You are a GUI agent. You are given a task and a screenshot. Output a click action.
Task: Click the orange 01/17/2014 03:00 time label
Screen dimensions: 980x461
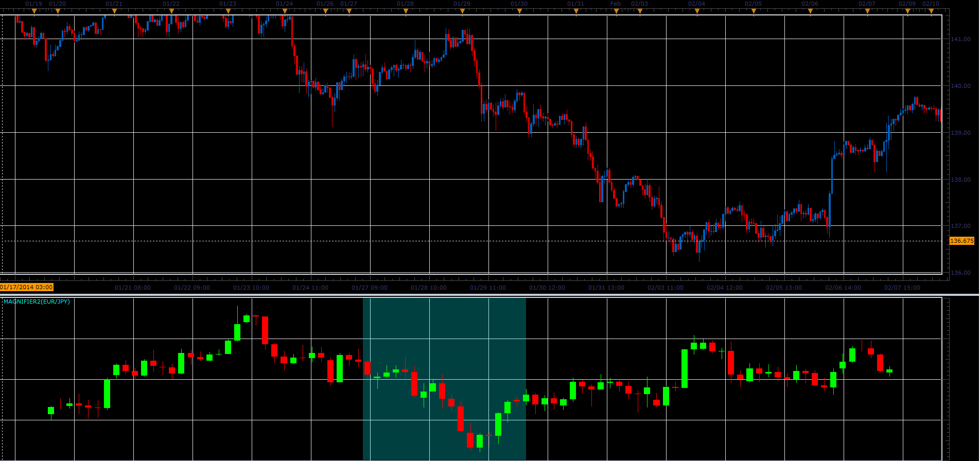point(27,287)
